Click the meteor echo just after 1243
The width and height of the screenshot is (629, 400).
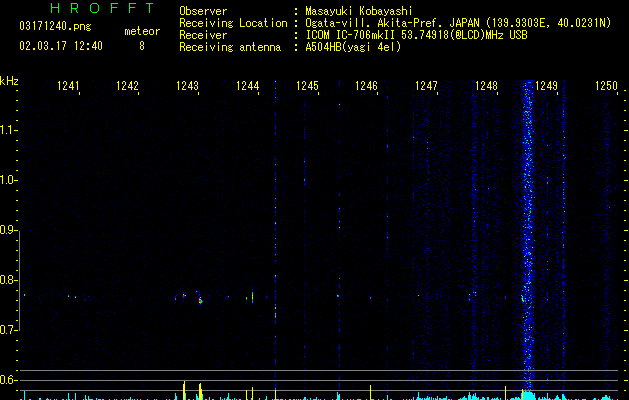pyautogui.click(x=200, y=299)
